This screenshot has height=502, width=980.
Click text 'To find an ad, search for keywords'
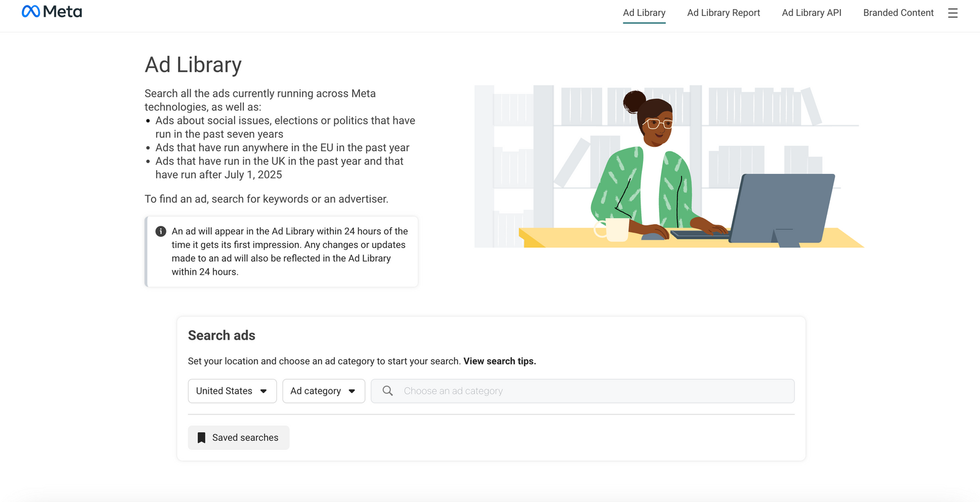click(x=266, y=199)
